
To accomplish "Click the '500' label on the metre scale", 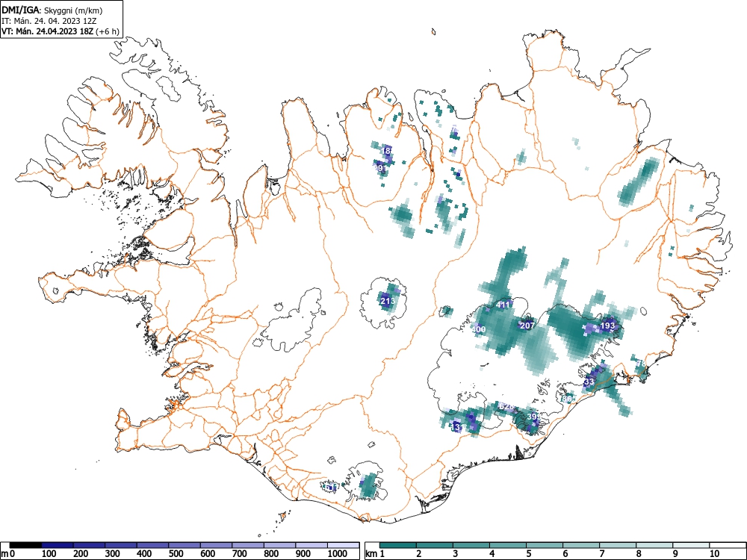I will 176,554.
